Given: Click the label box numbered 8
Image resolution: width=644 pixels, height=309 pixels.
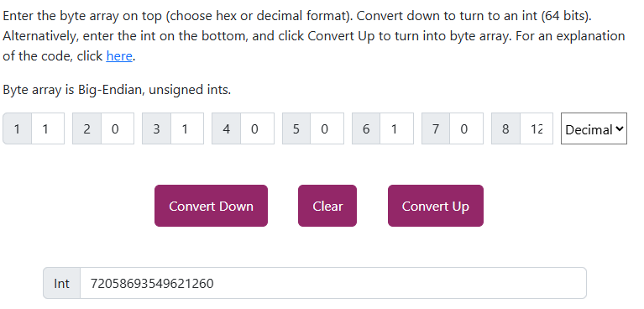Looking at the screenshot, I should [x=505, y=128].
